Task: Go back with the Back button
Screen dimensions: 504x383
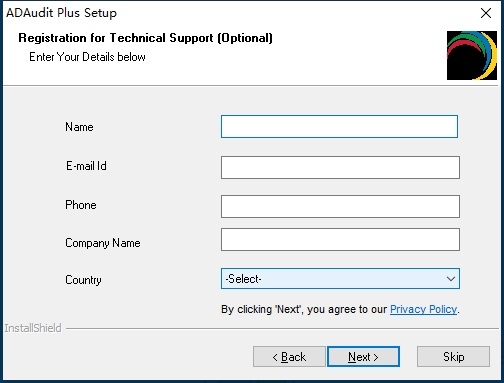Action: 289,357
